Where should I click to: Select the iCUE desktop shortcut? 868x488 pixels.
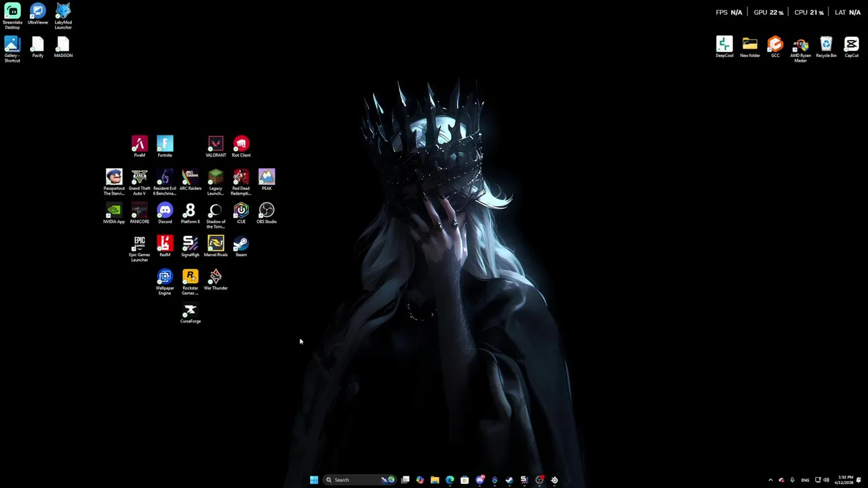point(241,213)
